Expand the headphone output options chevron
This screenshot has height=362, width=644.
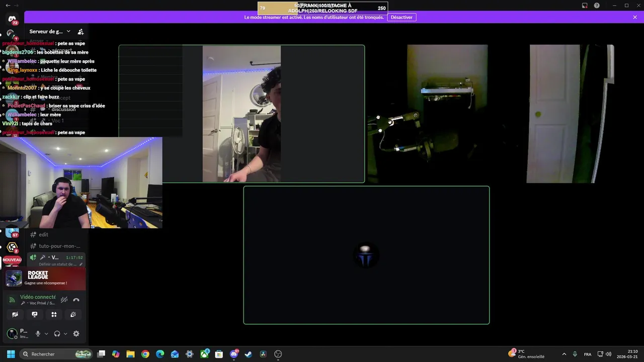(x=65, y=333)
